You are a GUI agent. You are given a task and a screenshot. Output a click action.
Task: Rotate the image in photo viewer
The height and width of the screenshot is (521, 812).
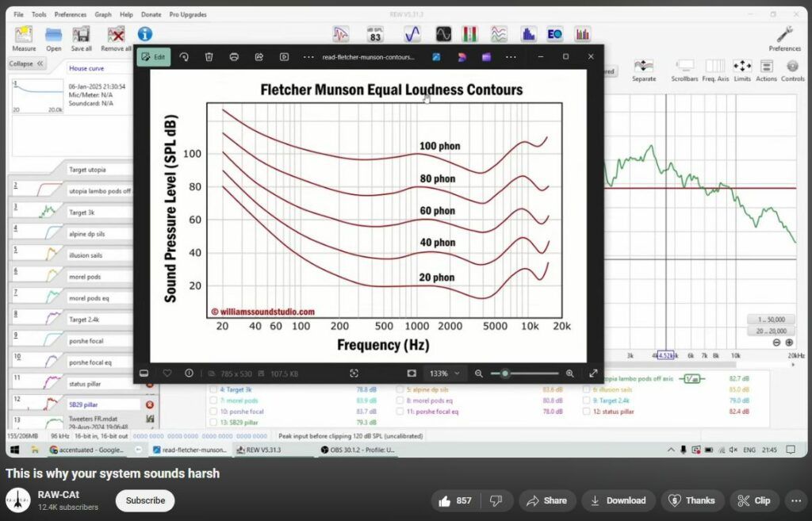(184, 57)
